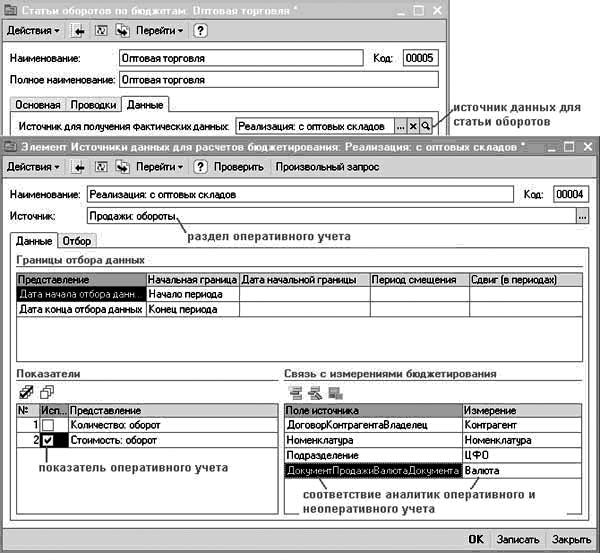Click Закрыть button
This screenshot has width=600, height=553.
(x=571, y=540)
